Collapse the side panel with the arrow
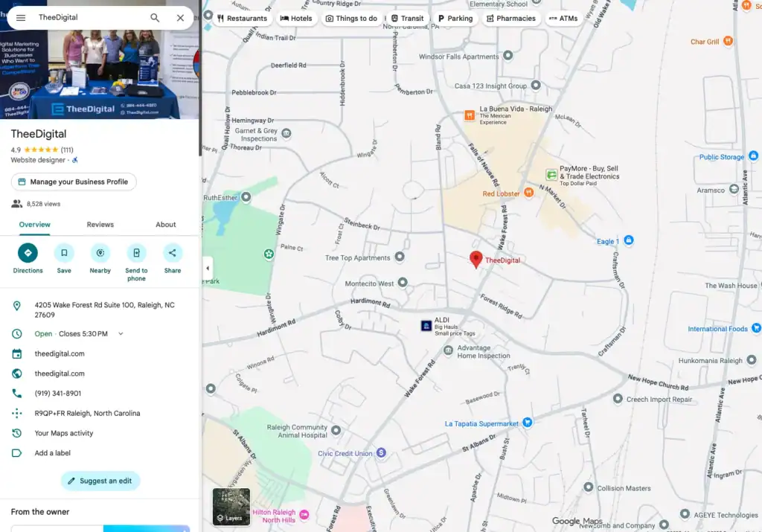Screen dimensions: 762x532 pos(208,266)
